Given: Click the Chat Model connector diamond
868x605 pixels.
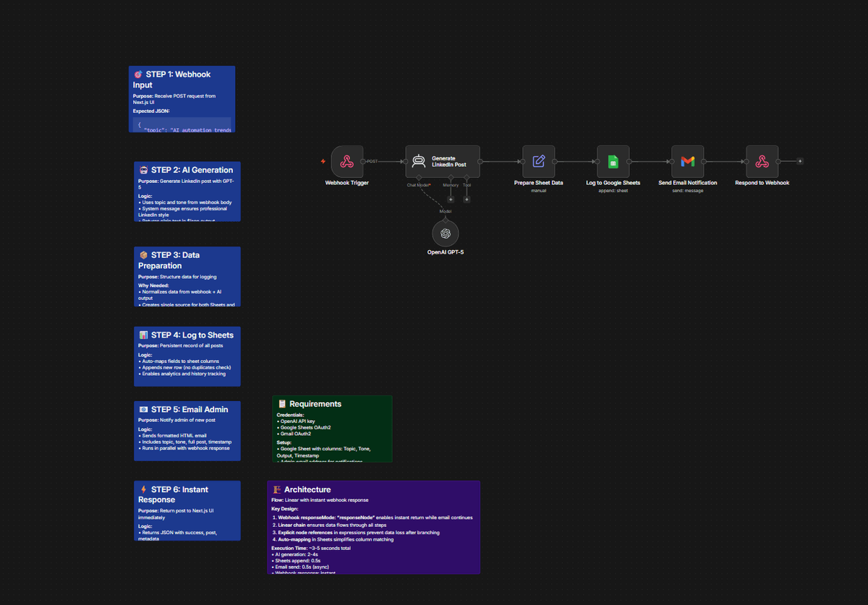Looking at the screenshot, I should tap(419, 177).
